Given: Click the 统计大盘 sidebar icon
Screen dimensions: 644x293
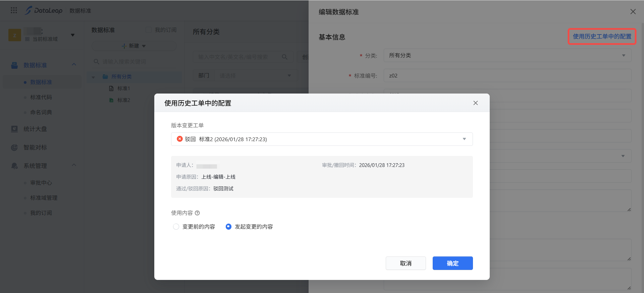Looking at the screenshot, I should (14, 129).
